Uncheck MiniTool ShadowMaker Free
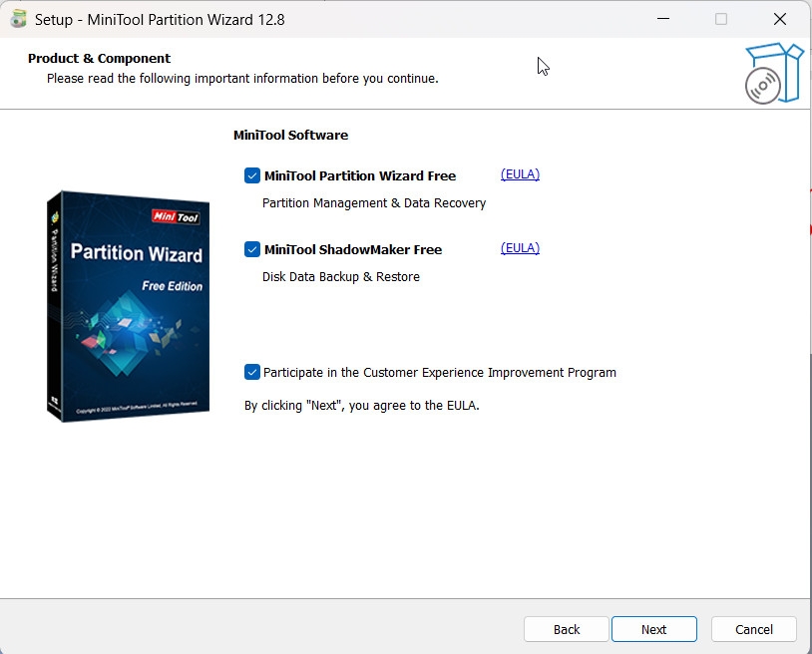Image resolution: width=812 pixels, height=654 pixels. 252,249
